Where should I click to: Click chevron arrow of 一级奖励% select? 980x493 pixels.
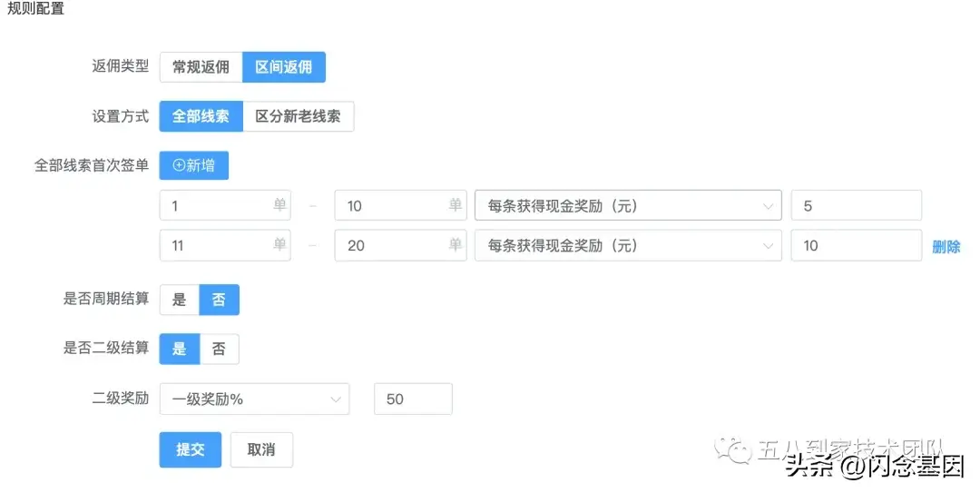click(x=335, y=399)
